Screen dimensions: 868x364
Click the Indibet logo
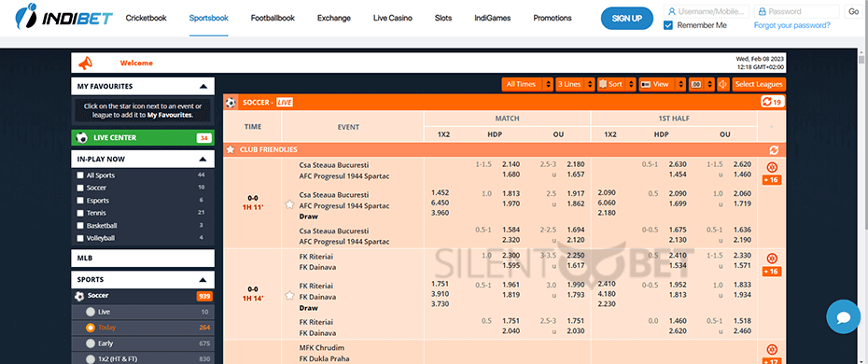coord(63,17)
